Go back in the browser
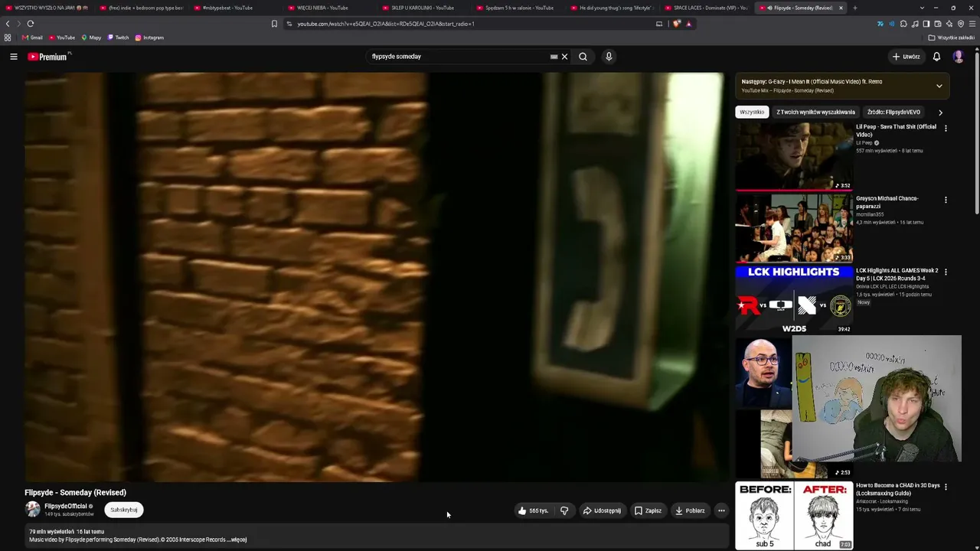980x551 pixels. (x=8, y=24)
